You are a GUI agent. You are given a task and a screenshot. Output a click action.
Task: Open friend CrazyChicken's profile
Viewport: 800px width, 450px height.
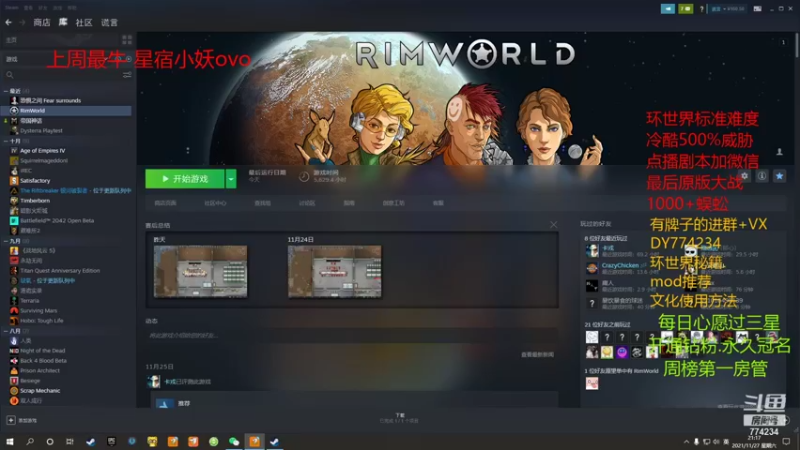pos(620,265)
